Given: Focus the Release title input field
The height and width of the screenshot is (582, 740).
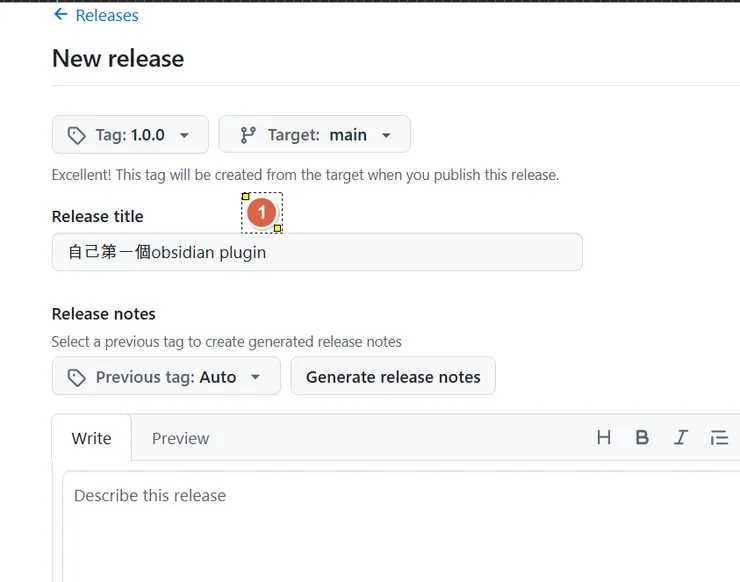Looking at the screenshot, I should point(316,252).
